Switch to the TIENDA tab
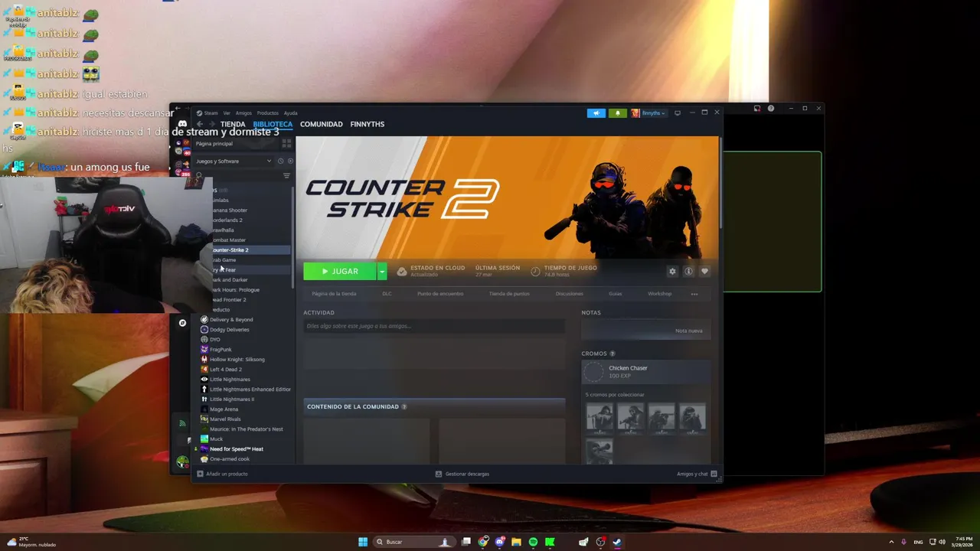This screenshot has width=980, height=551. (233, 124)
